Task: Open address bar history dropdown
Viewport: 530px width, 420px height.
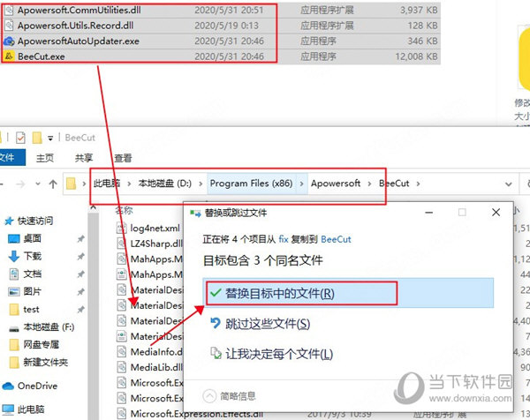Action: 509,184
